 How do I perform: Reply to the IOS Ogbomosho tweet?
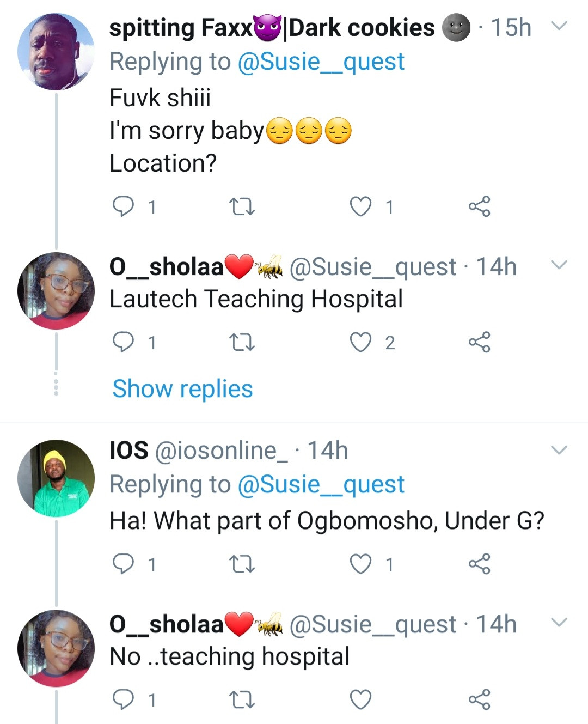(x=123, y=564)
